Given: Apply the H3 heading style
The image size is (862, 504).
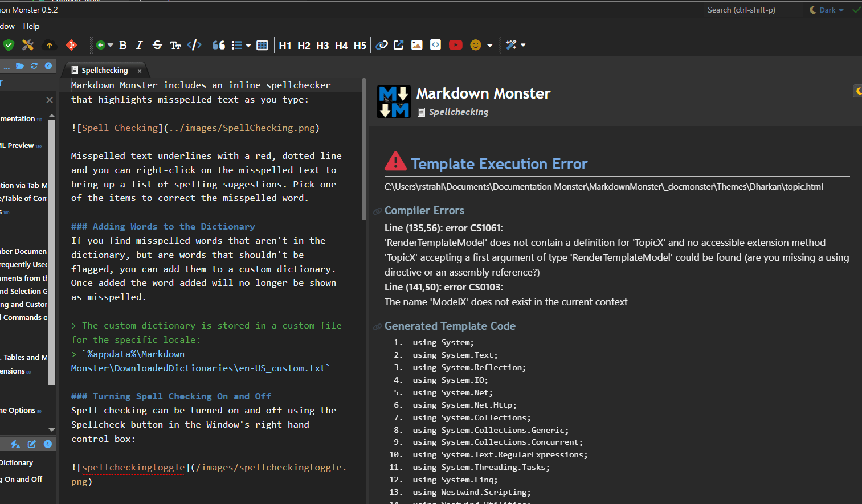Looking at the screenshot, I should point(322,45).
